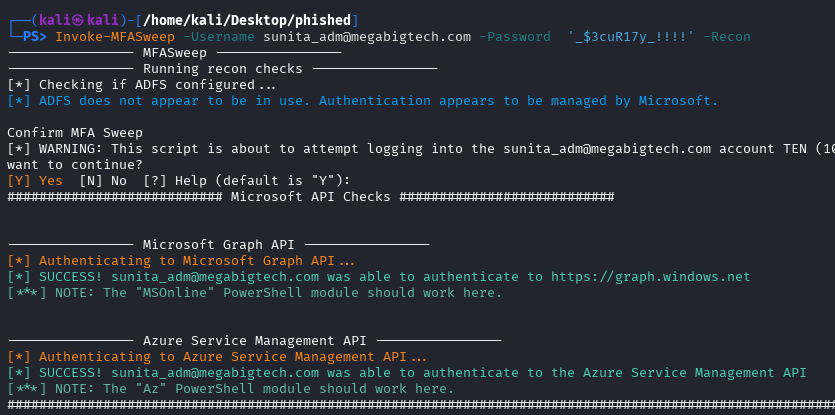The height and width of the screenshot is (415, 835).
Task: Click the -Recon switch in the command
Action: (726, 37)
